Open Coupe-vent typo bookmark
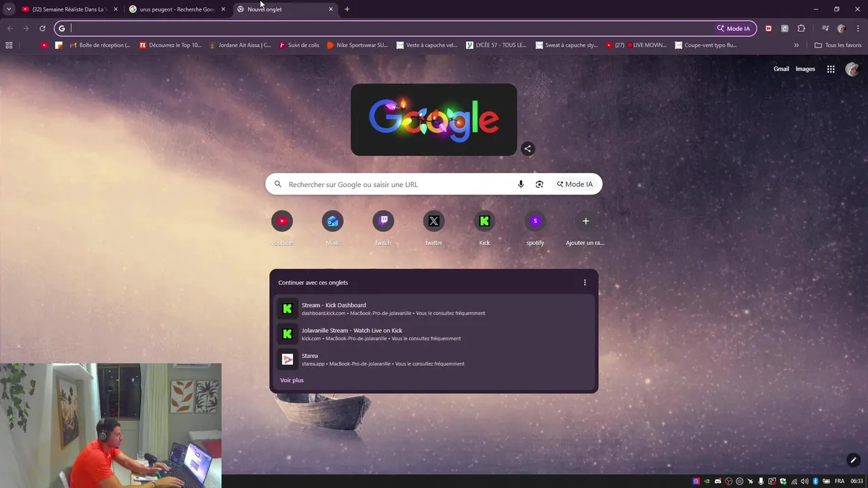868x488 pixels. pyautogui.click(x=706, y=45)
